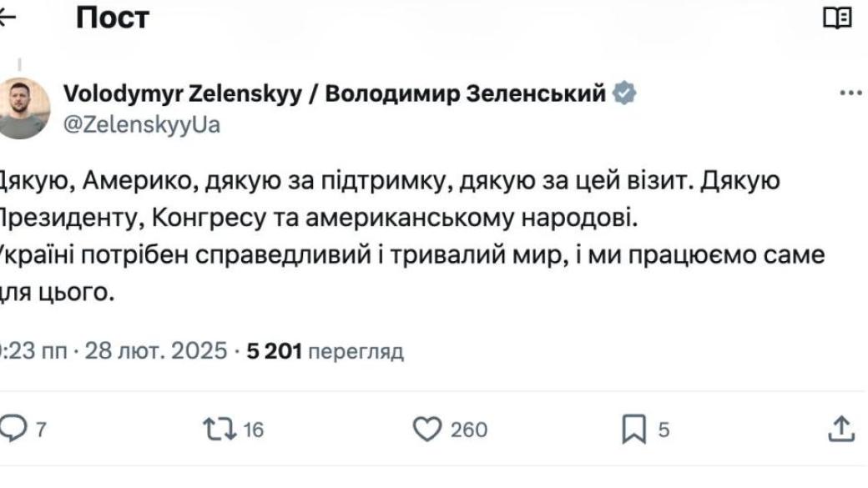Image resolution: width=868 pixels, height=488 pixels.
Task: Click the bookmark count 5
Action: click(664, 430)
